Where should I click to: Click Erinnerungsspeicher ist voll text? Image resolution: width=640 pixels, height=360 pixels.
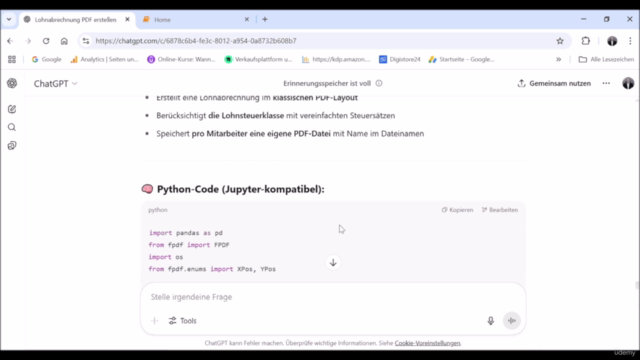click(327, 83)
